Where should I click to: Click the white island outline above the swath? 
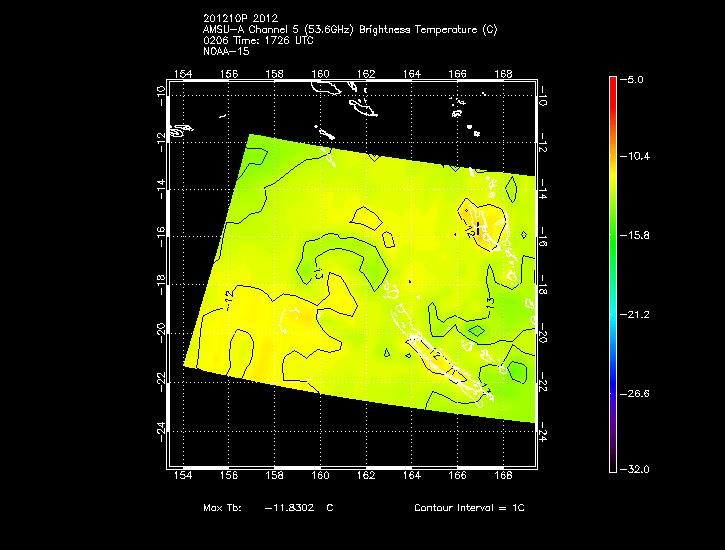[360, 106]
